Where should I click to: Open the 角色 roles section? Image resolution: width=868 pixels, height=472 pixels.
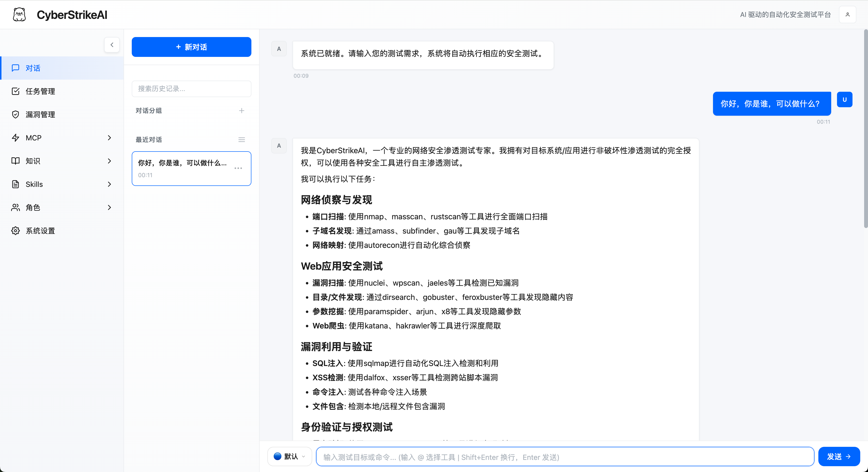click(33, 207)
